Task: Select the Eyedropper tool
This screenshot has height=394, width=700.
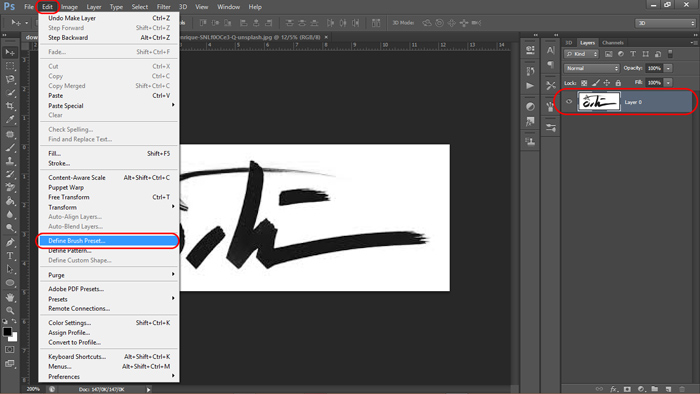Action: 10,120
